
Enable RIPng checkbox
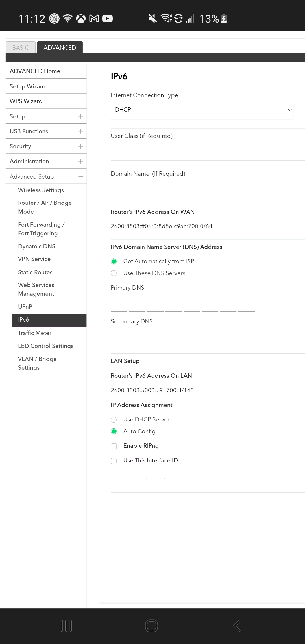pos(114,446)
